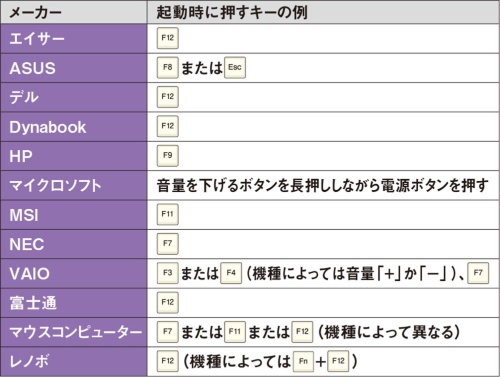Click the デル manufacturer cell
Image resolution: width=500 pixels, height=377 pixels.
(x=74, y=97)
